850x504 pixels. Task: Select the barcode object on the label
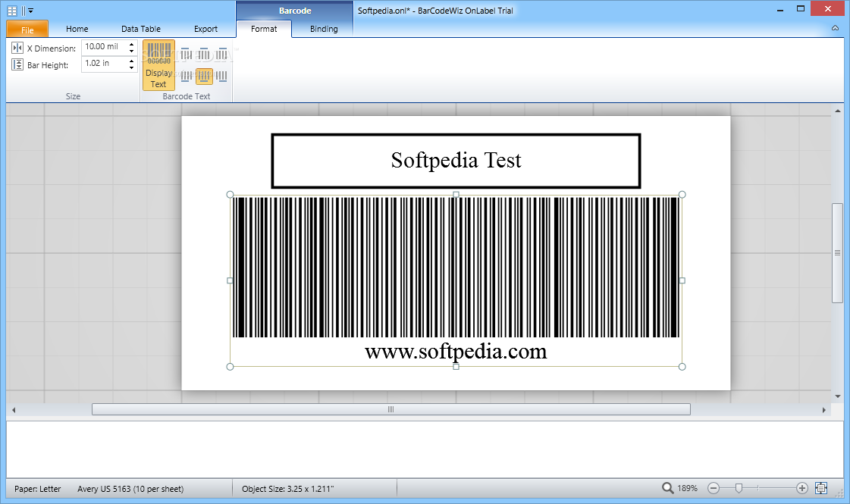[x=456, y=268]
